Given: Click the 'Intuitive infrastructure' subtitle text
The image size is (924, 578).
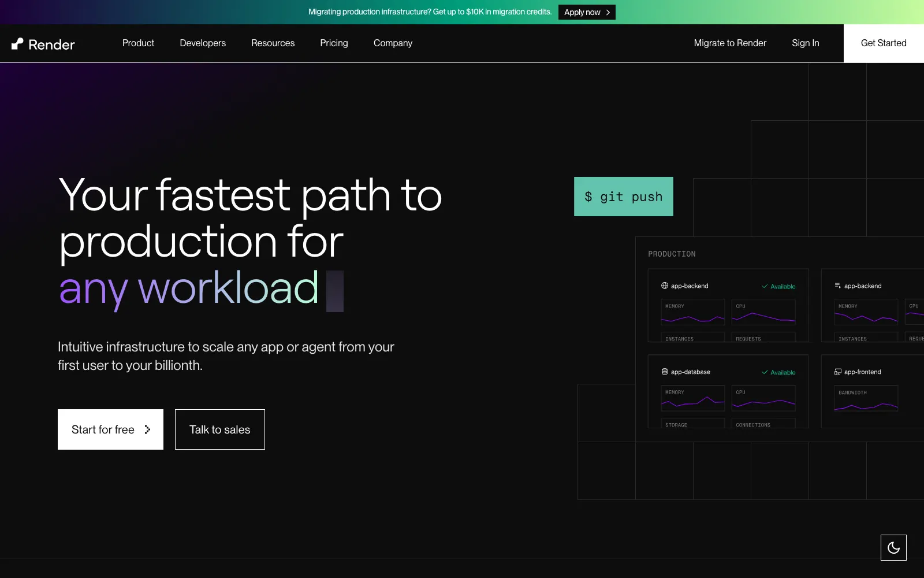Looking at the screenshot, I should pos(226,356).
